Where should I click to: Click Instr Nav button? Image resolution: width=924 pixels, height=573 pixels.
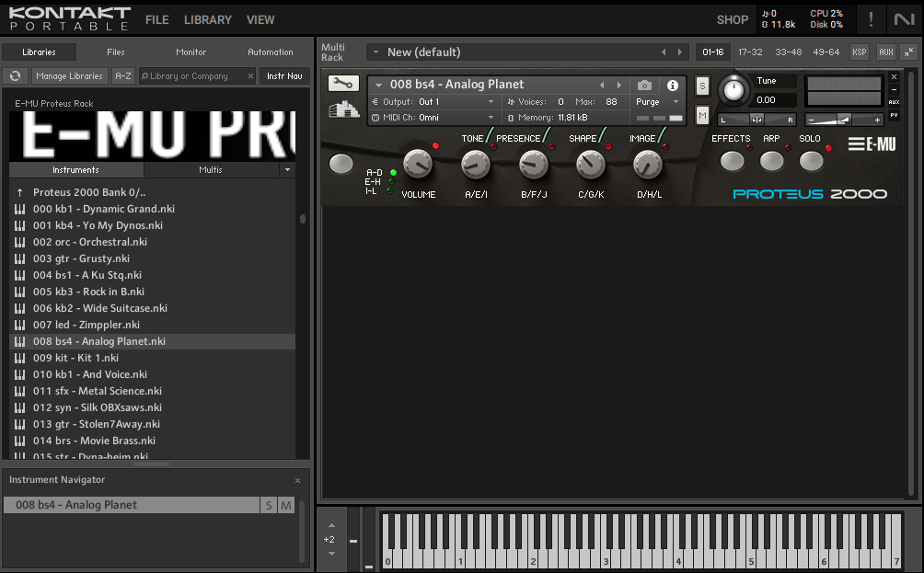(284, 76)
